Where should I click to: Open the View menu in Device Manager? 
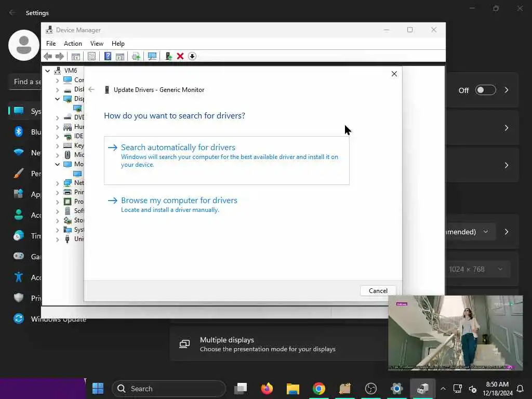tap(97, 44)
